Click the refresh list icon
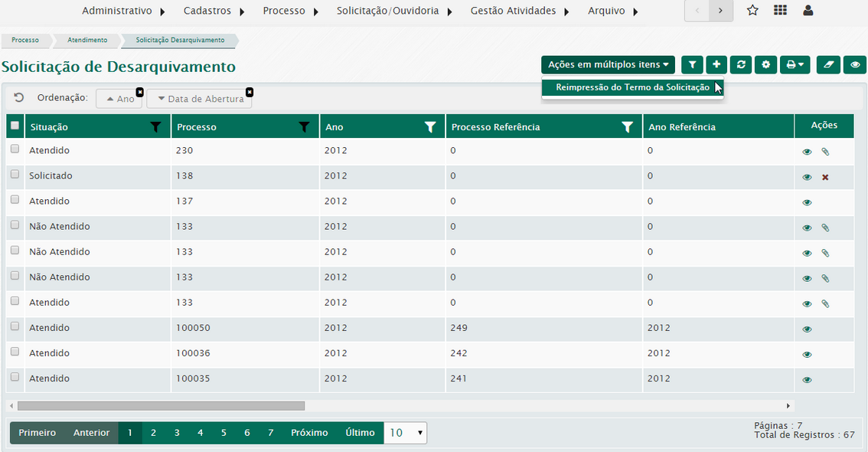Viewport: 868px width, 452px height. [741, 65]
